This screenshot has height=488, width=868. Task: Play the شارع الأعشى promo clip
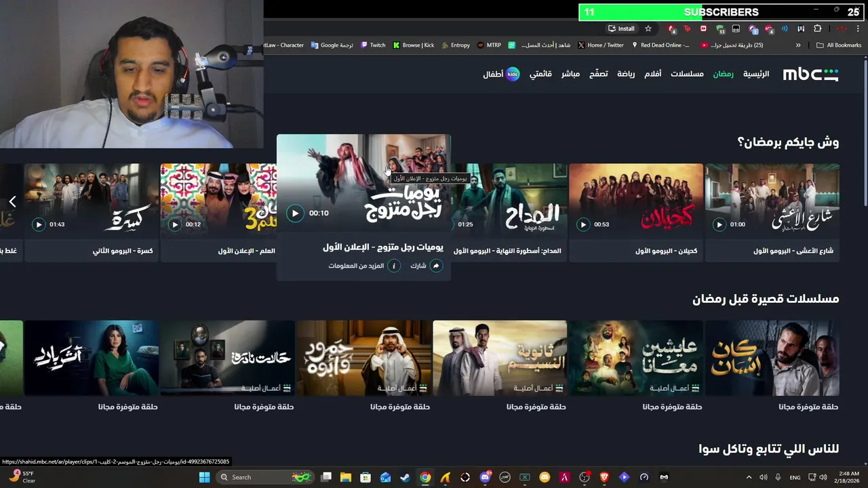tap(719, 224)
